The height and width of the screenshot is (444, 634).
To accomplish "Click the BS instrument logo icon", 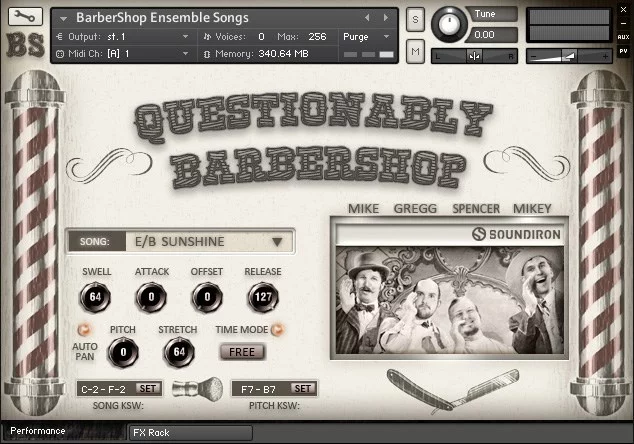I will click(25, 45).
